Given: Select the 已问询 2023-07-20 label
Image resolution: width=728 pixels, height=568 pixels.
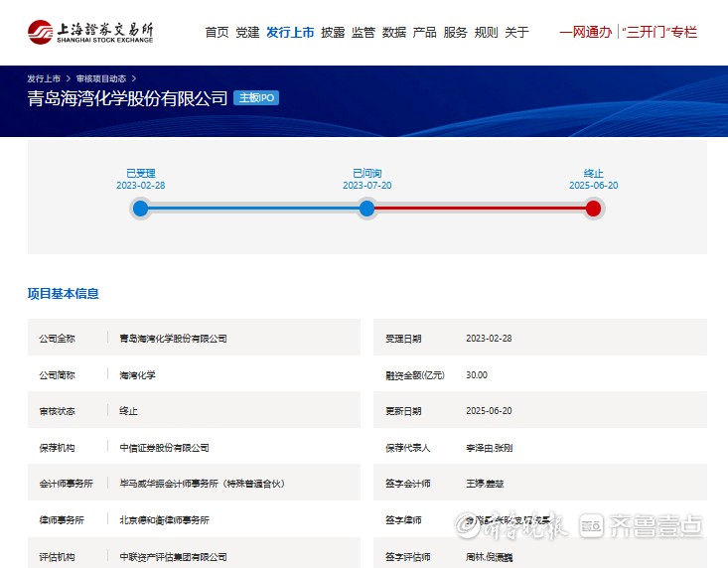Looking at the screenshot, I should pyautogui.click(x=366, y=179).
